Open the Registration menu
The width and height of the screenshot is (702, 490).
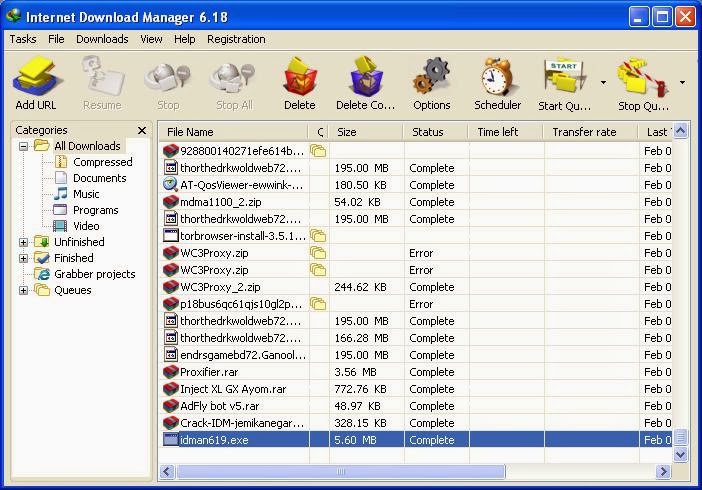pyautogui.click(x=236, y=39)
